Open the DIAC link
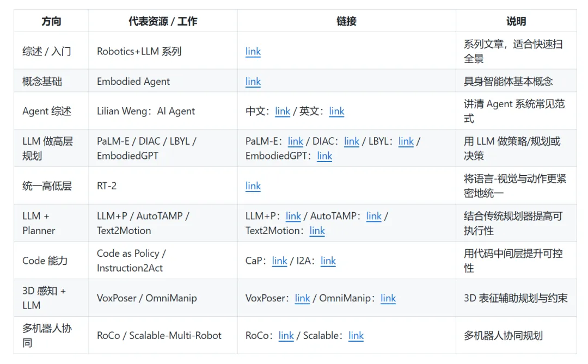Screen dimensions: 588x364 pos(351,141)
